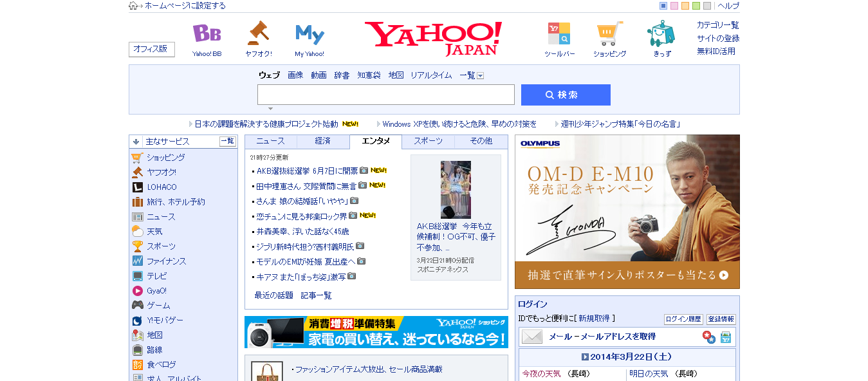Open the My Yahoo! icon
This screenshot has height=381, width=868.
(x=309, y=34)
